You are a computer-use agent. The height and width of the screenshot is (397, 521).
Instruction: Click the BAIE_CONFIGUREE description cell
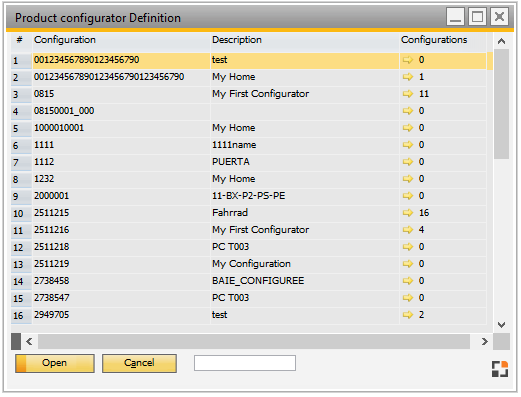point(305,281)
